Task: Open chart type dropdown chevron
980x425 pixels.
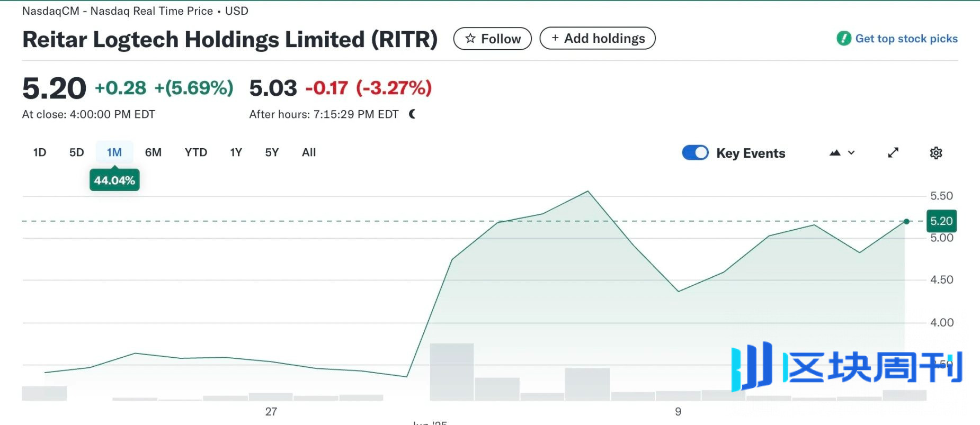Action: [x=851, y=152]
